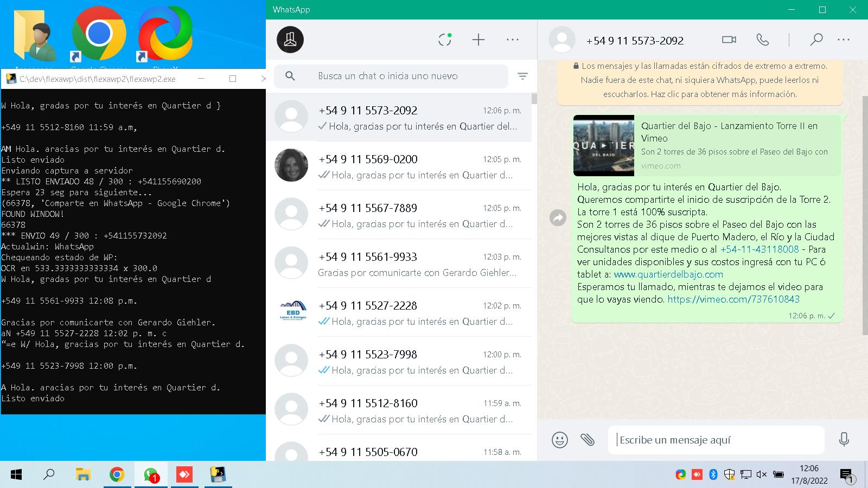The width and height of the screenshot is (868, 488).
Task: Switch to WhatsApp taskbar icon with badge
Action: [x=151, y=475]
